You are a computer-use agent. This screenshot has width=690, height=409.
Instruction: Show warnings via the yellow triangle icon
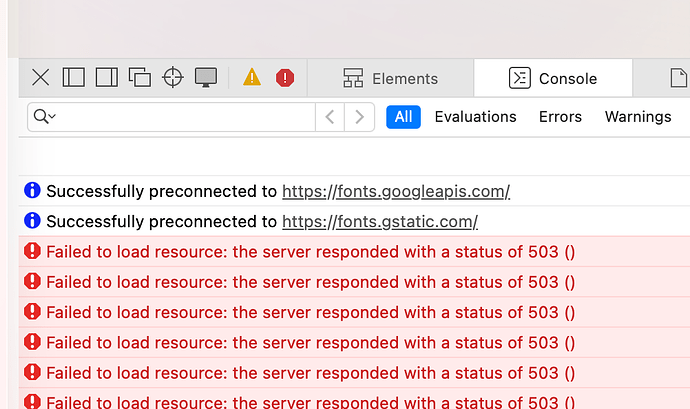click(x=252, y=77)
